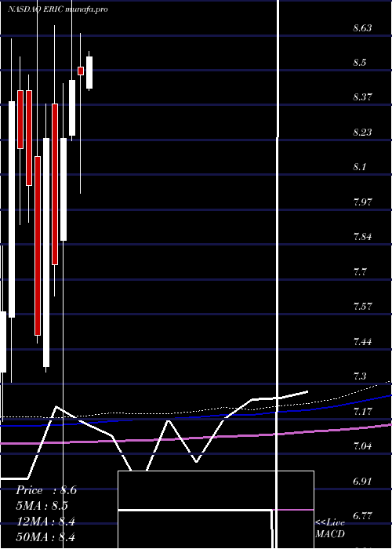Click the 7.3 price axis label
Screen dimensions: 392x549
(x=359, y=376)
